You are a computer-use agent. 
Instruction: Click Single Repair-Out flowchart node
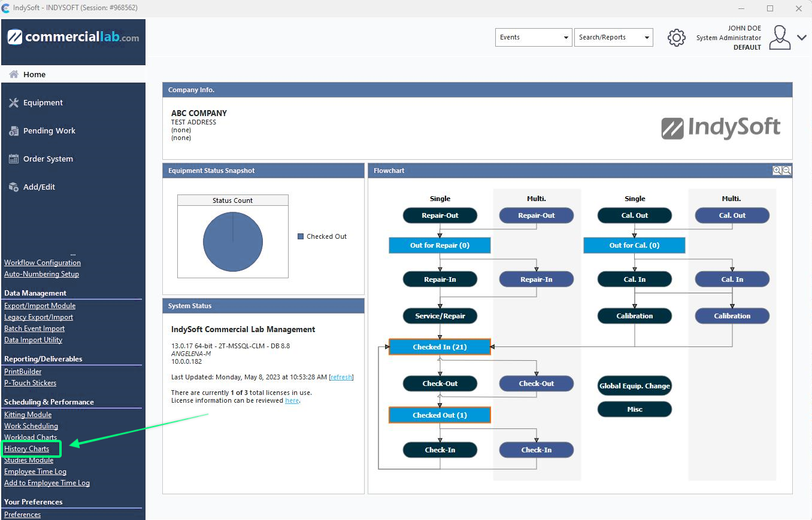click(440, 215)
